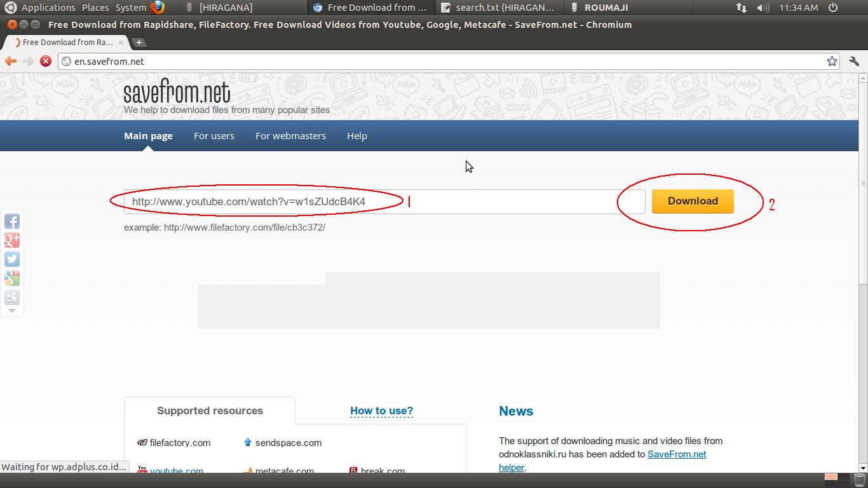Click scrollbar down arrow

pyautogui.click(x=863, y=468)
